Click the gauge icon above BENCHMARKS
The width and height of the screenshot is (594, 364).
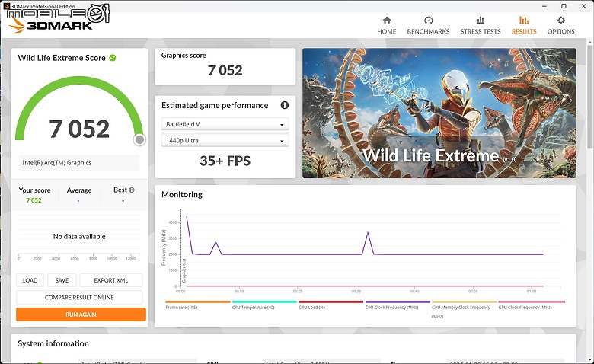point(428,20)
